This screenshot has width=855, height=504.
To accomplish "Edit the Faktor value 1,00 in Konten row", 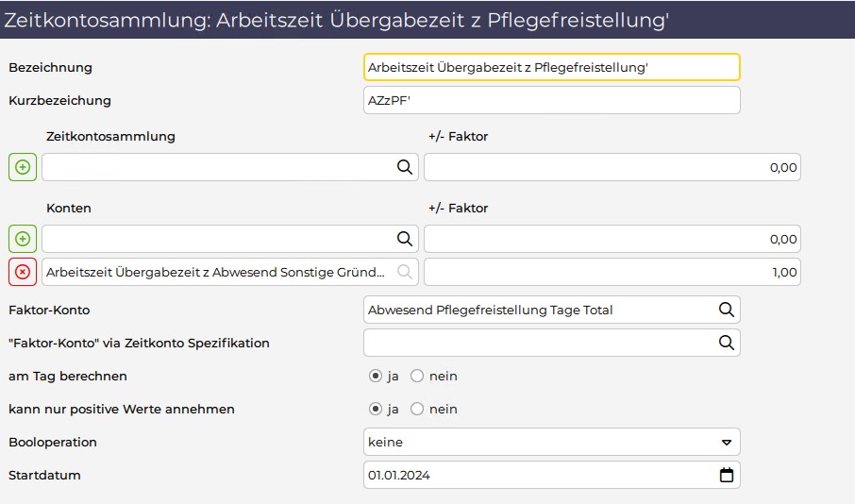I will (612, 272).
